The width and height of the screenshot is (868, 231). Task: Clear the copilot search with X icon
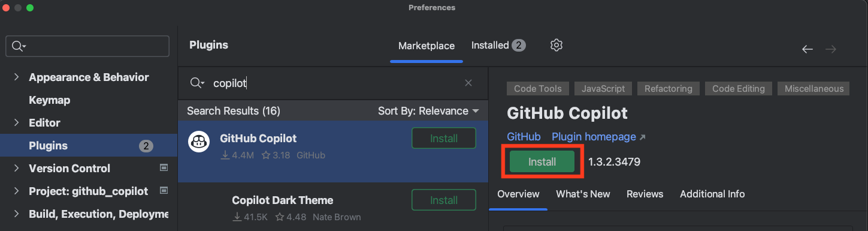(468, 83)
